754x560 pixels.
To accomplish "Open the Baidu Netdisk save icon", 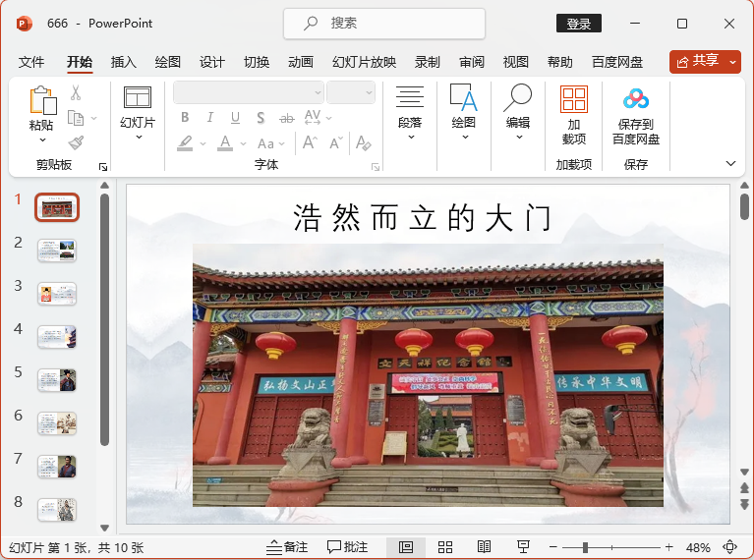I will [x=636, y=99].
